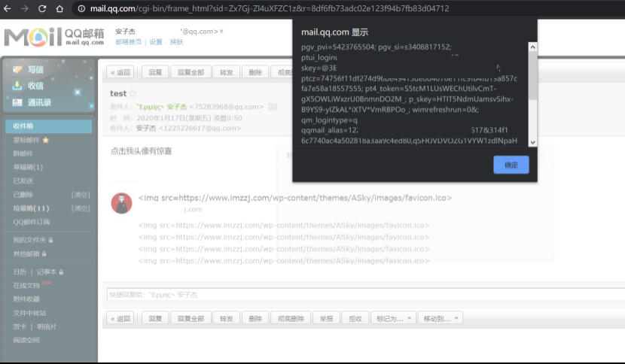The image size is (625, 364).
Task: Go to the browser home icon
Action: (x=59, y=8)
